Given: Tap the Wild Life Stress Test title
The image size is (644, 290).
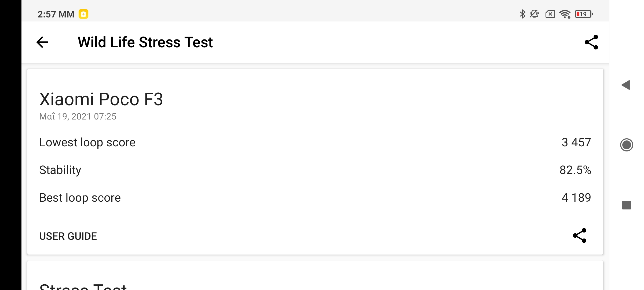Looking at the screenshot, I should click(x=145, y=42).
